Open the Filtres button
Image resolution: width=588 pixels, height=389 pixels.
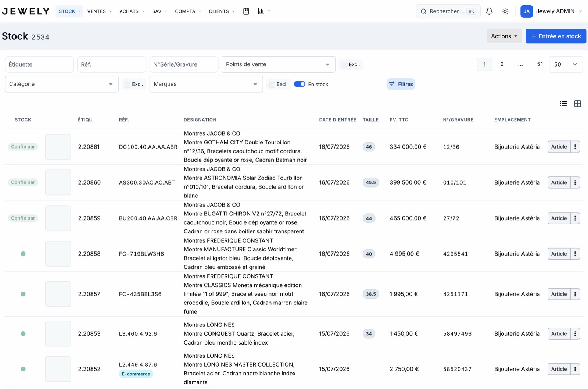pos(401,84)
